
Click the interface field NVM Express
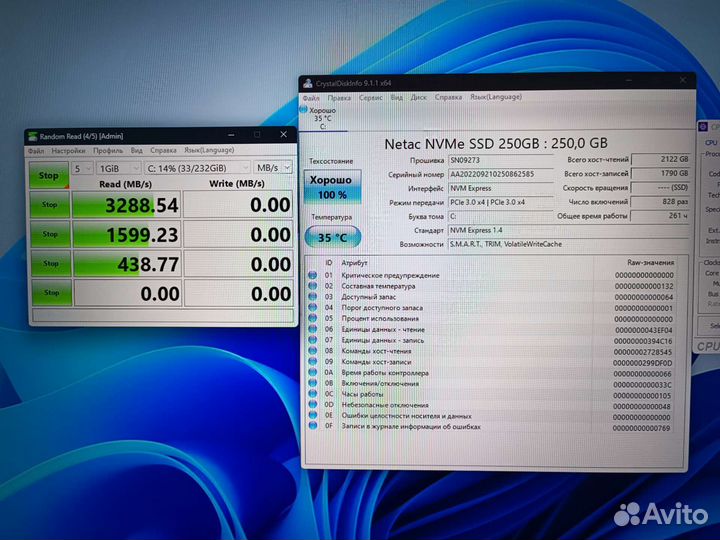coord(501,188)
